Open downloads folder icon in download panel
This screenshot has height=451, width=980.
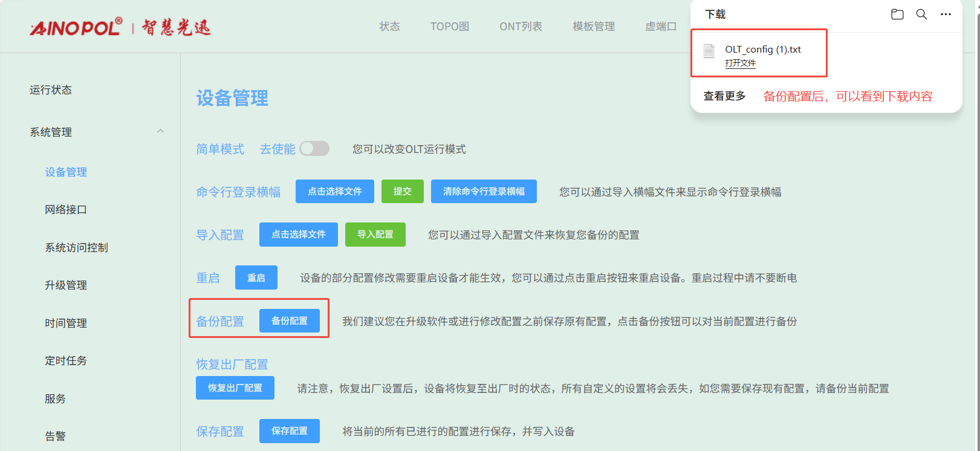[897, 15]
